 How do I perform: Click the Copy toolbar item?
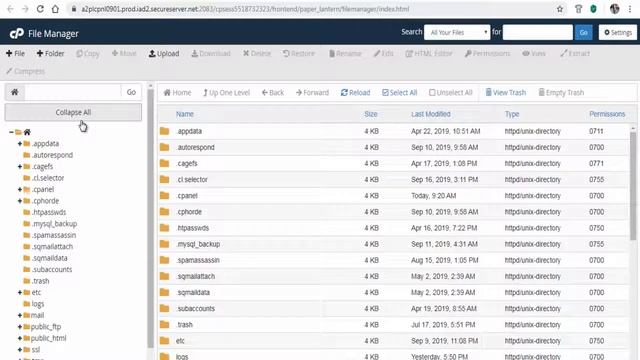pyautogui.click(x=88, y=53)
